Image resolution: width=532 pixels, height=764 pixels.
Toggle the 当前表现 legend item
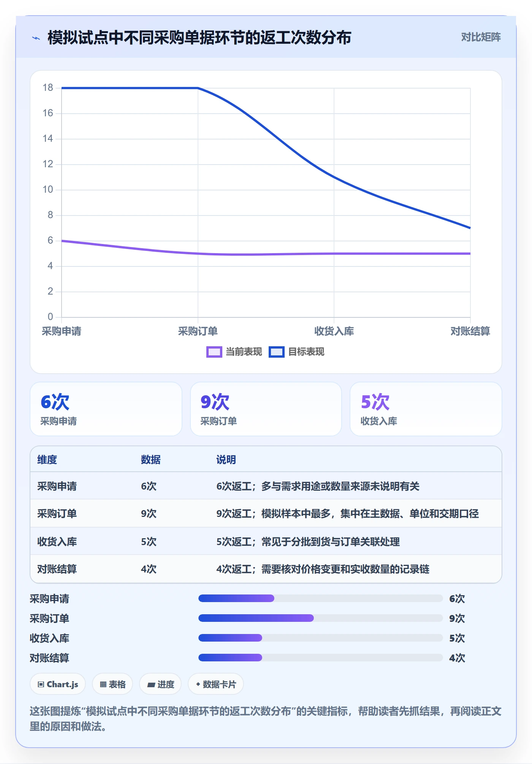click(x=234, y=352)
